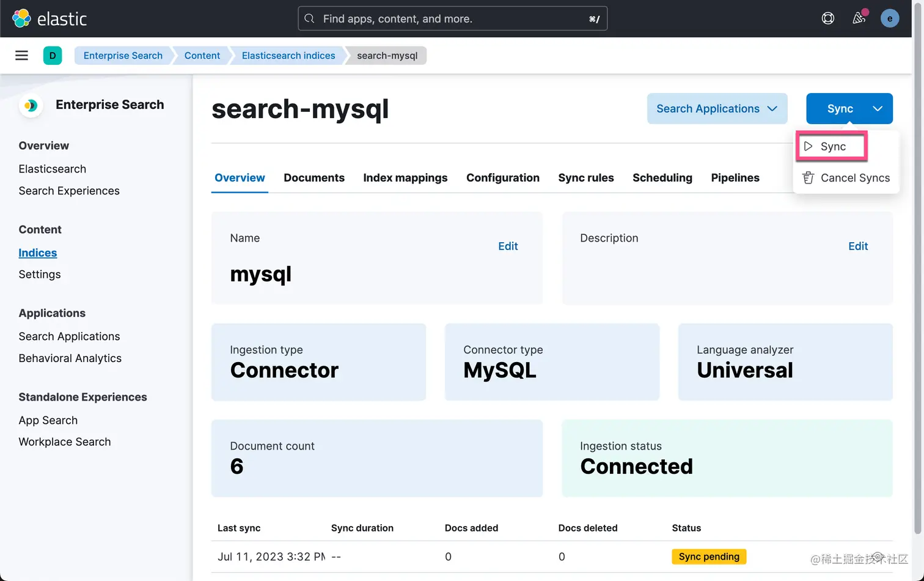This screenshot has height=581, width=924.
Task: Click the Ingestion status Connected card
Action: point(727,458)
